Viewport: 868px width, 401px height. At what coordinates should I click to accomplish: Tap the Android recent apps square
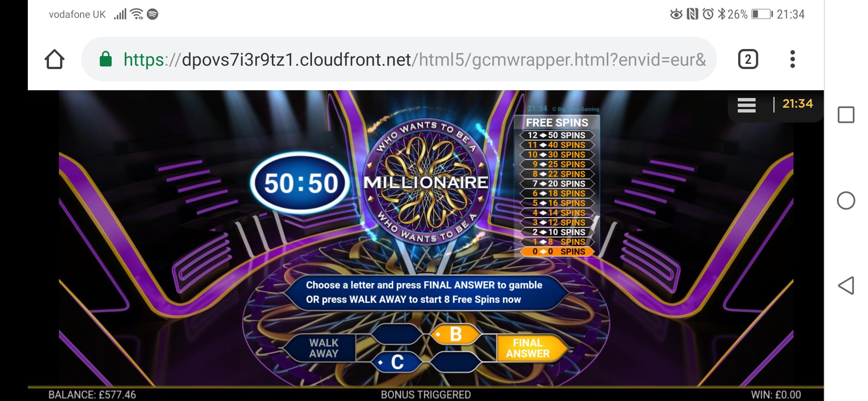[x=846, y=115]
